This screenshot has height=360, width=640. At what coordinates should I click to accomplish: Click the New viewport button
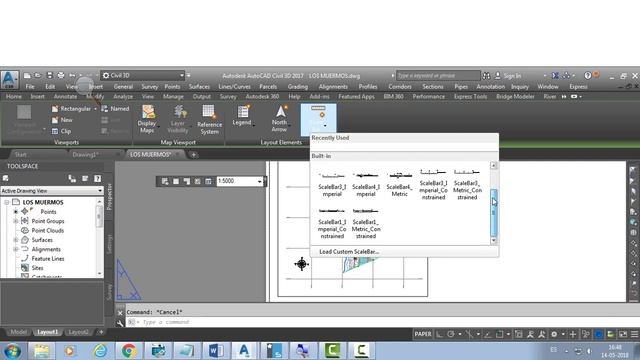(x=62, y=120)
